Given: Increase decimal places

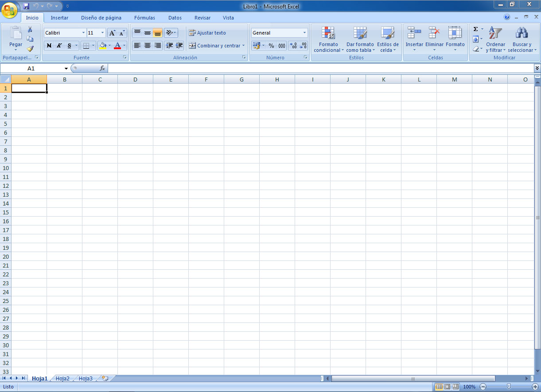Looking at the screenshot, I should click(x=293, y=46).
